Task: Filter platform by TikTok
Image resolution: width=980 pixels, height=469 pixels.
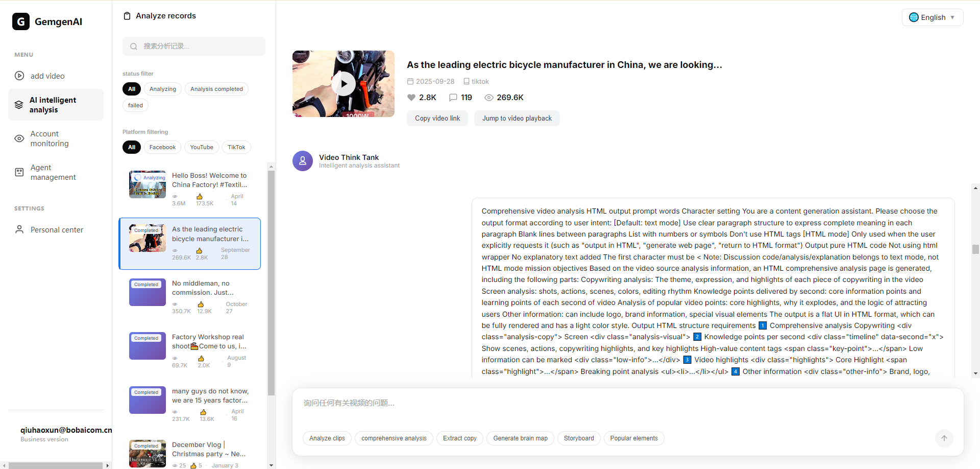Action: click(x=236, y=147)
